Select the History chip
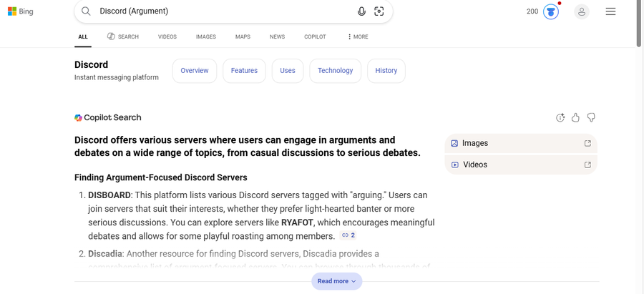The width and height of the screenshot is (644, 294). [386, 71]
